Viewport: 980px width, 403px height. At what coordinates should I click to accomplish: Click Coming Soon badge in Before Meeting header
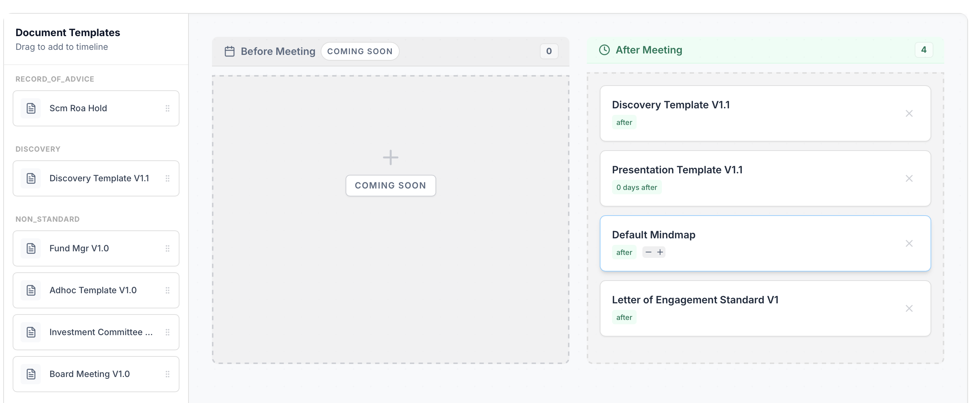[360, 51]
